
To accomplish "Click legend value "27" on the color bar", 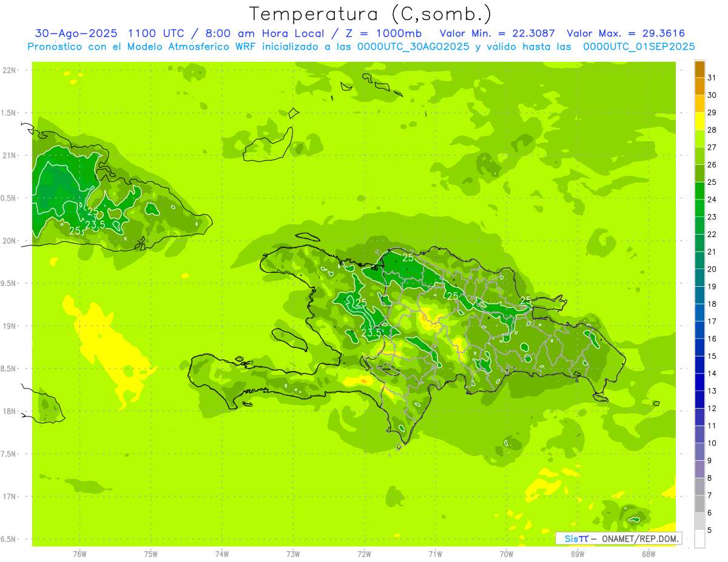I will (x=712, y=147).
